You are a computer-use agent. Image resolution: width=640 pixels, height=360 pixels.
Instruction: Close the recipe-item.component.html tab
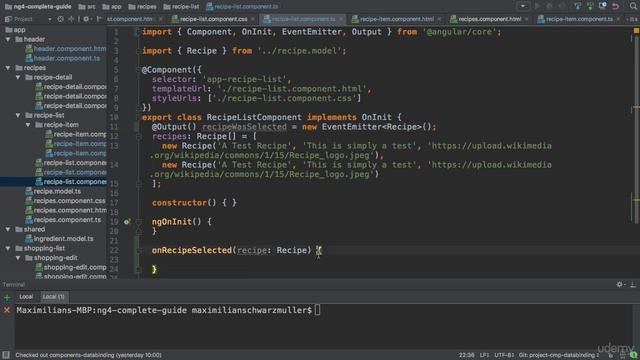pyautogui.click(x=439, y=19)
